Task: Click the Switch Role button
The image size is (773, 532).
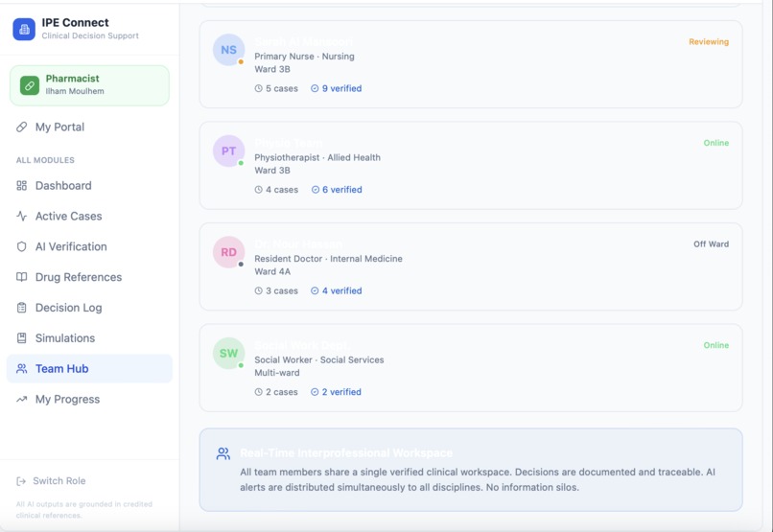Action: [51, 481]
